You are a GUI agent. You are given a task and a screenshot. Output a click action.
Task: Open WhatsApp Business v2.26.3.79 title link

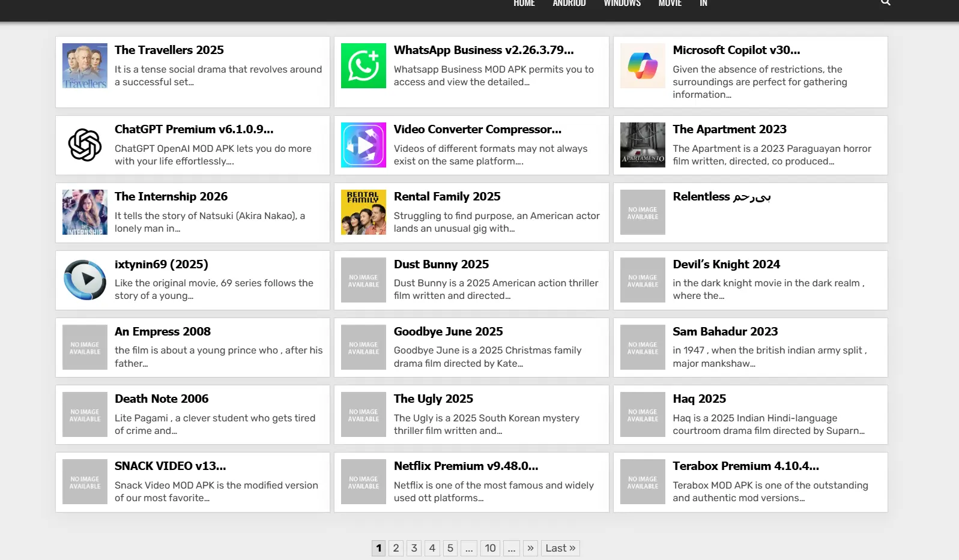(x=483, y=50)
